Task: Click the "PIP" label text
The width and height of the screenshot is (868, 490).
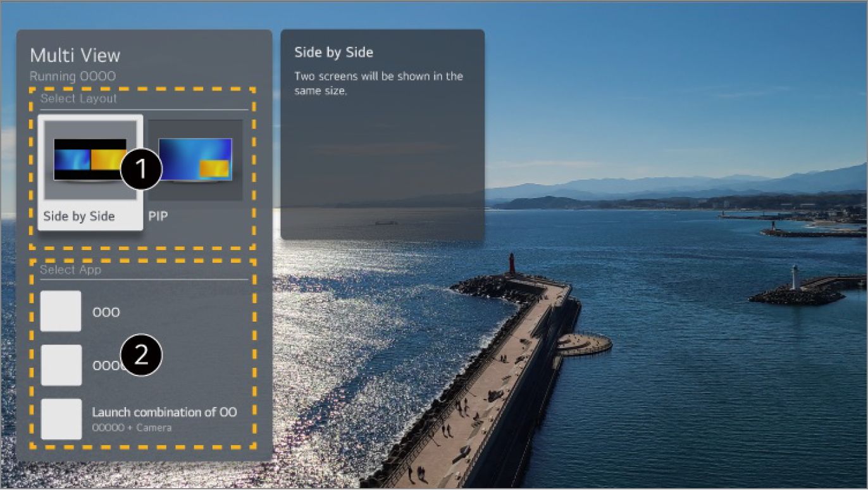Action: (158, 217)
